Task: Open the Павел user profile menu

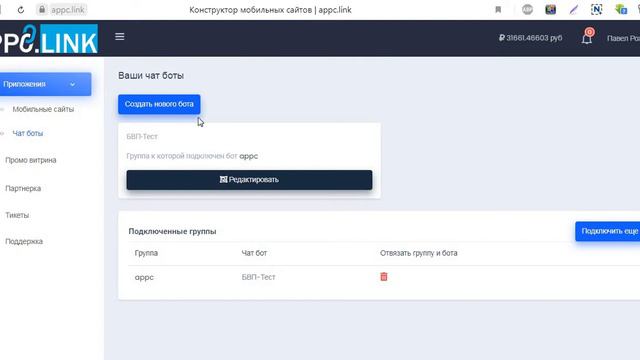Action: [623, 38]
